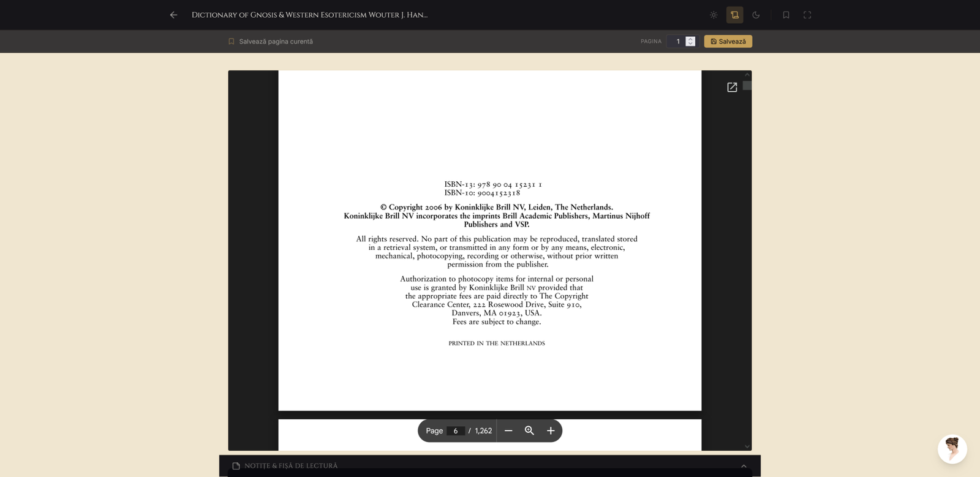The image size is (980, 477).
Task: Click the ISBN-13 line in the page
Action: [x=493, y=184]
